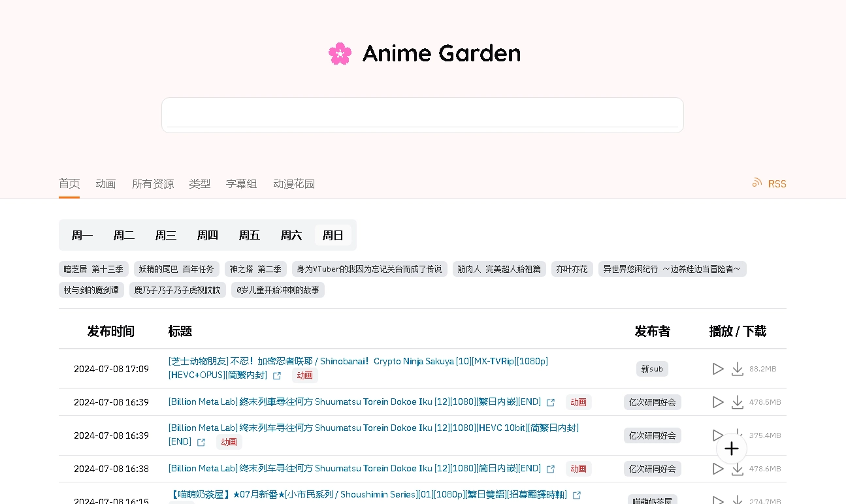Open external link icon for 简日内嵌 release

(551, 469)
